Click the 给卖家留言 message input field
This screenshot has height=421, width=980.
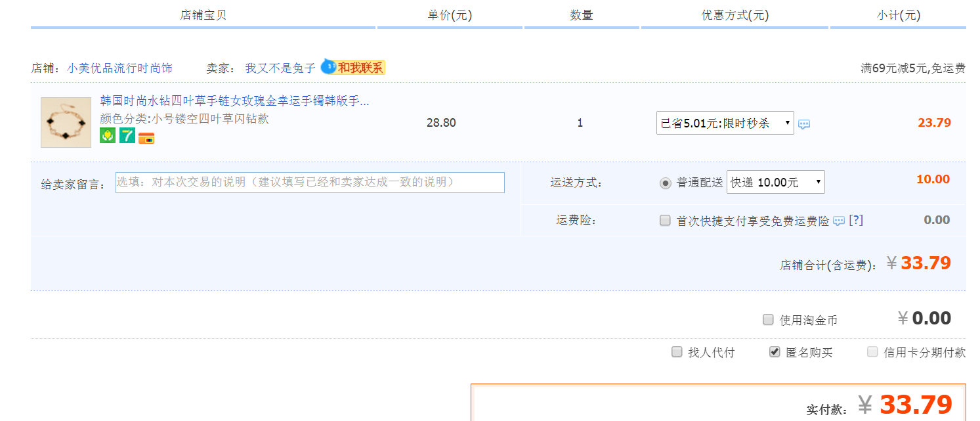(x=310, y=183)
